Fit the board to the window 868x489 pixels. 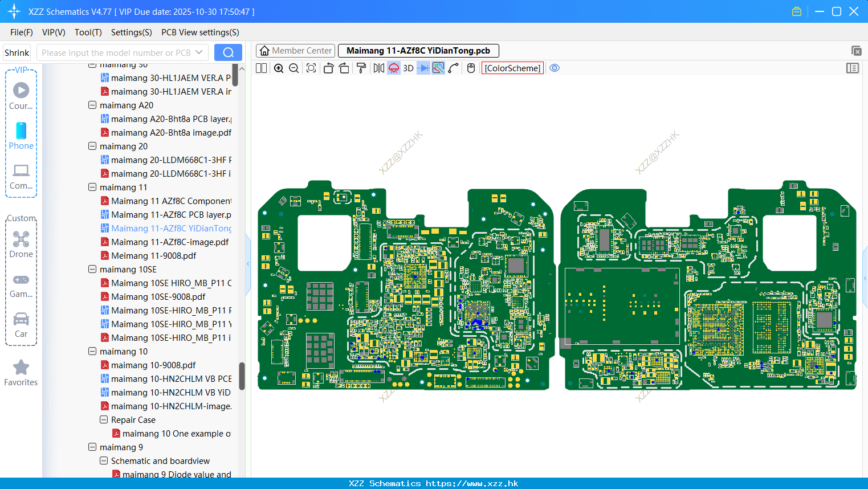point(311,68)
